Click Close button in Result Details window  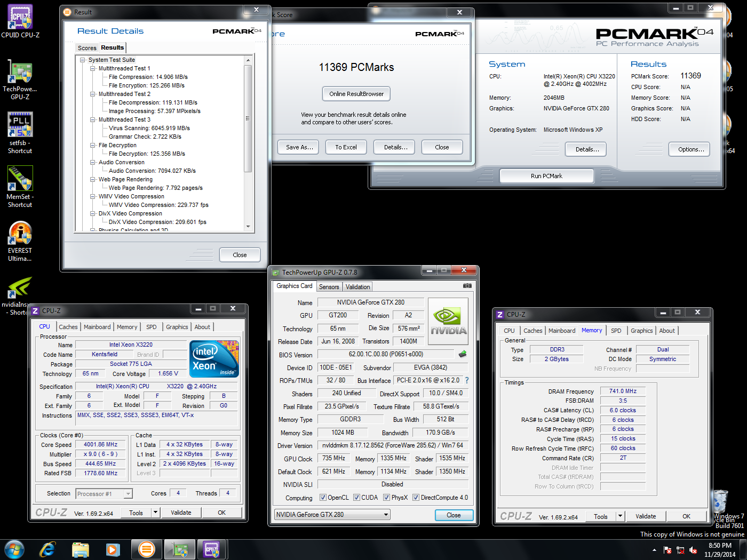click(x=240, y=255)
